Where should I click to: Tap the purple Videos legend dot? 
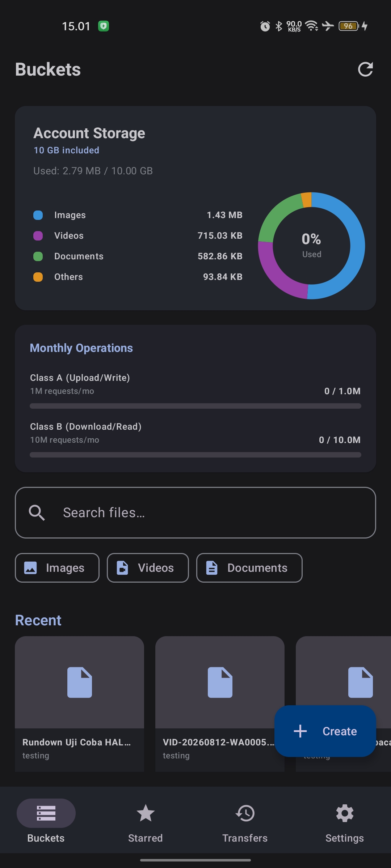pos(38,236)
